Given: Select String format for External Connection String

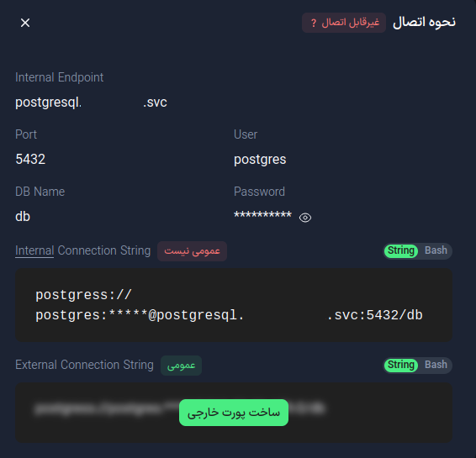Looking at the screenshot, I should tap(401, 365).
